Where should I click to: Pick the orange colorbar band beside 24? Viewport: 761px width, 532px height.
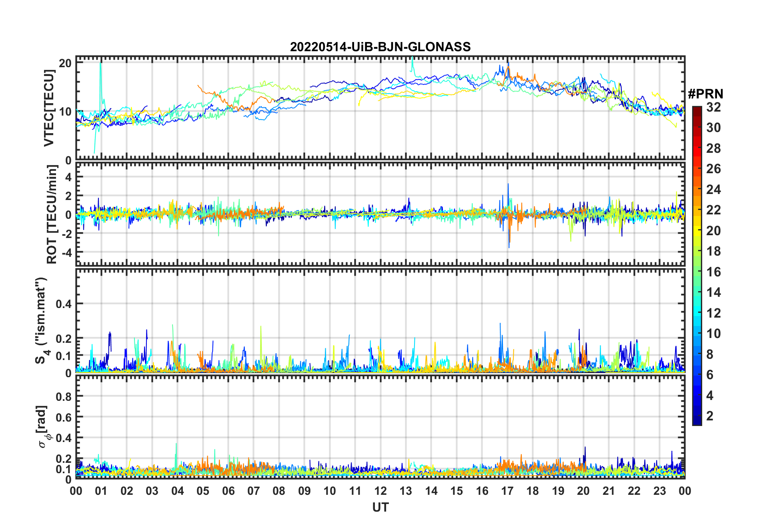(x=697, y=190)
